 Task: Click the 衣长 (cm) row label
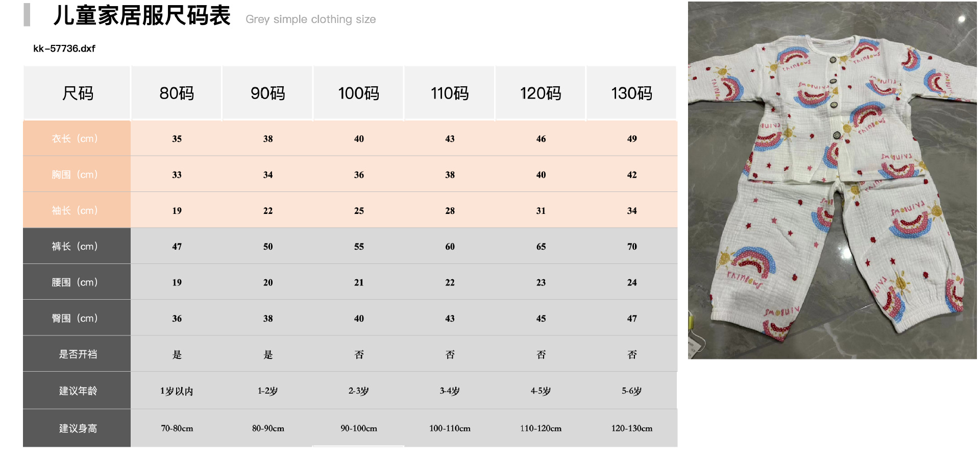tap(75, 138)
